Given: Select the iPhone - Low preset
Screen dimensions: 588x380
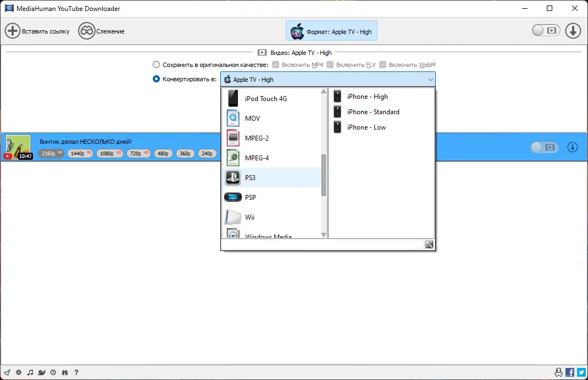Looking at the screenshot, I should click(381, 127).
